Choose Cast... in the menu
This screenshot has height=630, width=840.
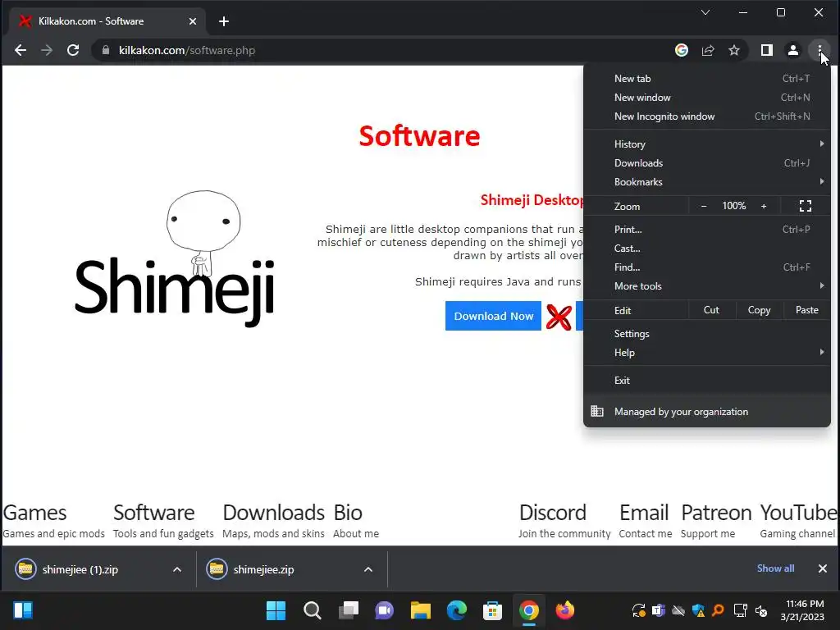707,249
